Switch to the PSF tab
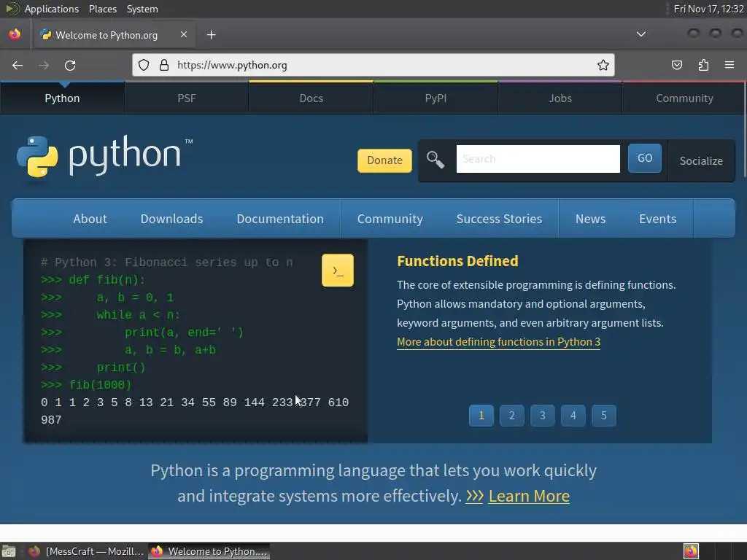 (x=187, y=98)
